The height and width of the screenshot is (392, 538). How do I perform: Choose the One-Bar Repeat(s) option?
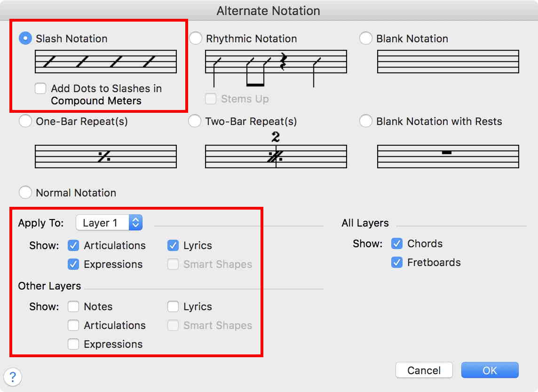click(x=25, y=121)
